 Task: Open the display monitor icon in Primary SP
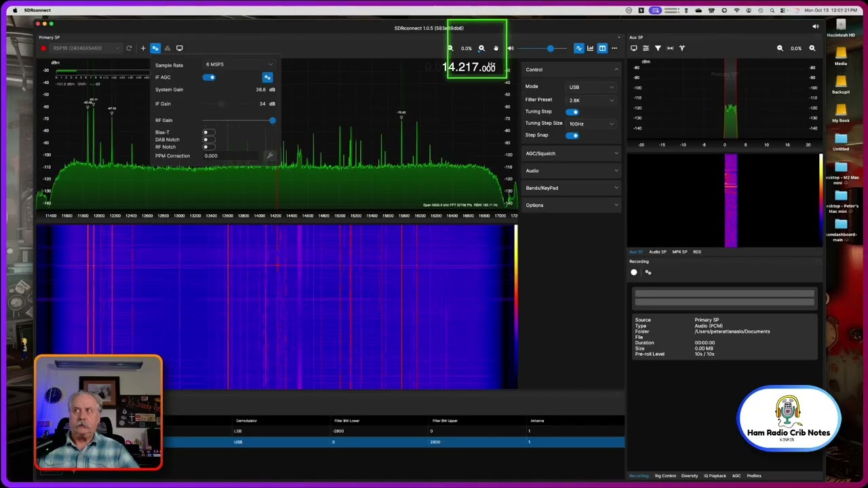pyautogui.click(x=180, y=48)
